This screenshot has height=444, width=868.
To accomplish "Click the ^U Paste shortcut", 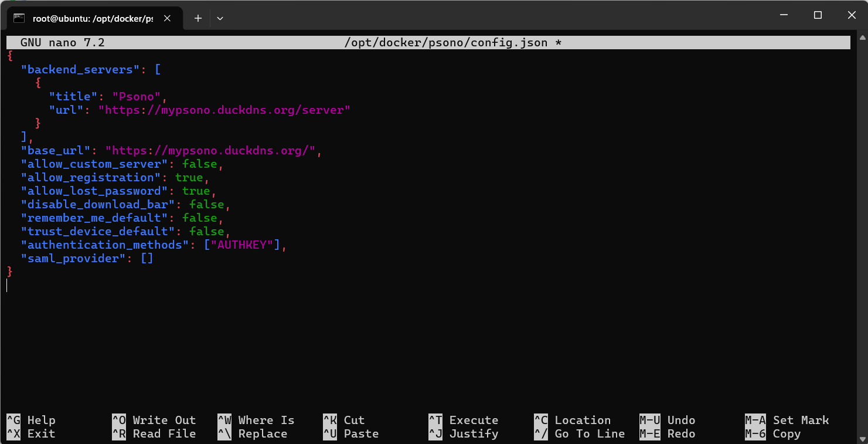I will click(x=351, y=433).
